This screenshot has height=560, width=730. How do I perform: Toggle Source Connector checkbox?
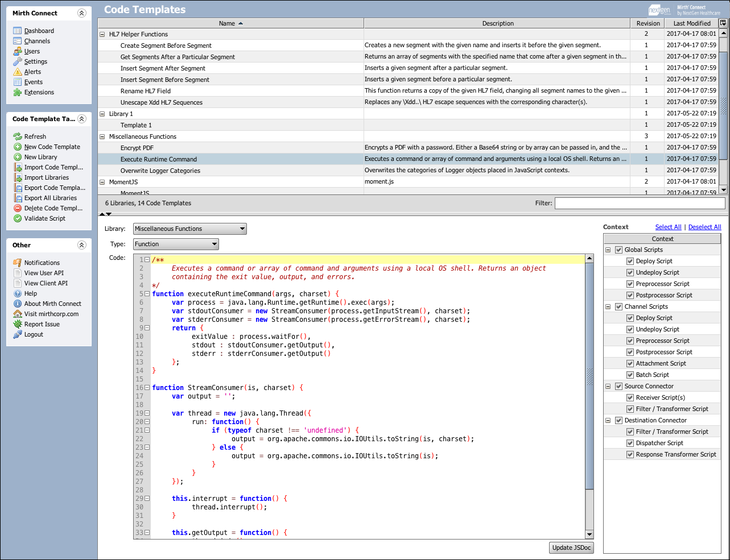(x=618, y=386)
